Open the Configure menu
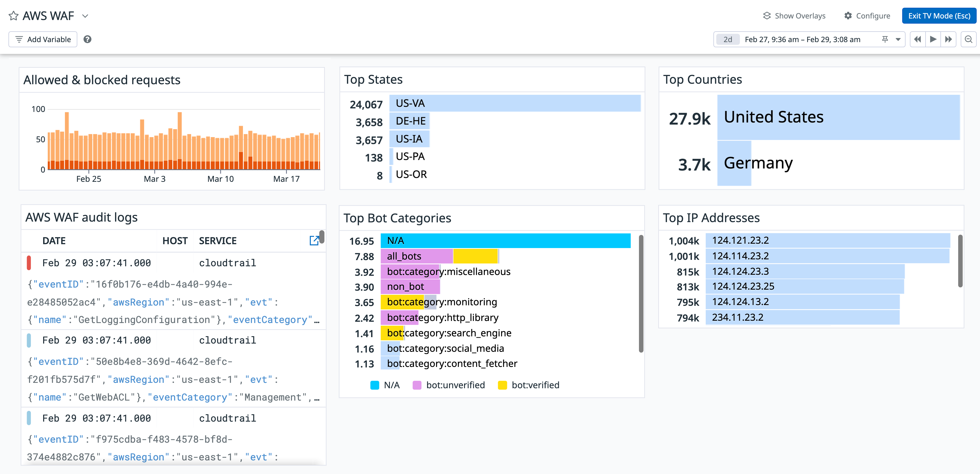Screen dimensions: 980x474 click(867, 16)
